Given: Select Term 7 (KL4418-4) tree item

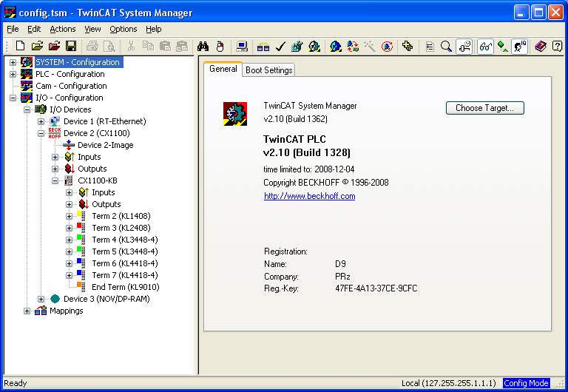Looking at the screenshot, I should coord(124,275).
